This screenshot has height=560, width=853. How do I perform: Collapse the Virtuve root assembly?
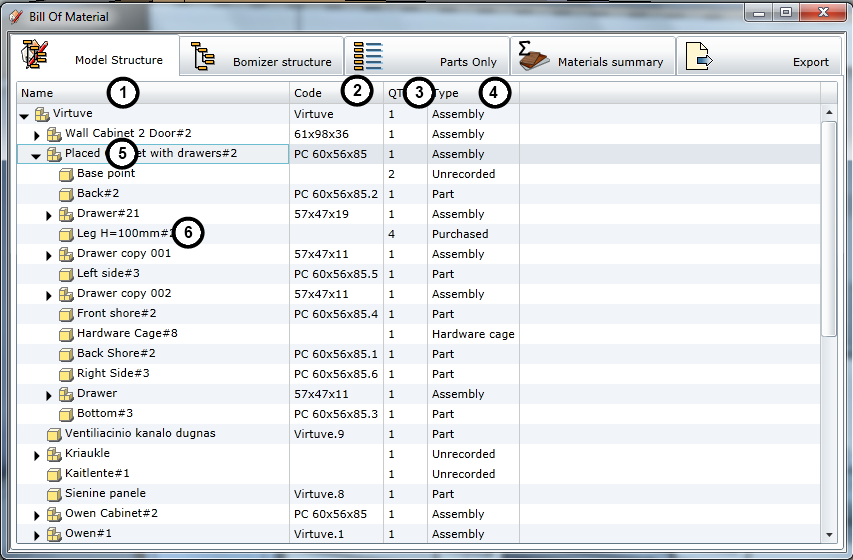point(24,116)
